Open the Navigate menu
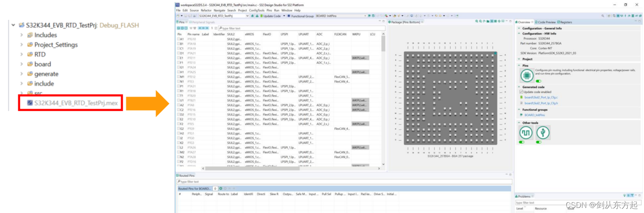 point(219,10)
